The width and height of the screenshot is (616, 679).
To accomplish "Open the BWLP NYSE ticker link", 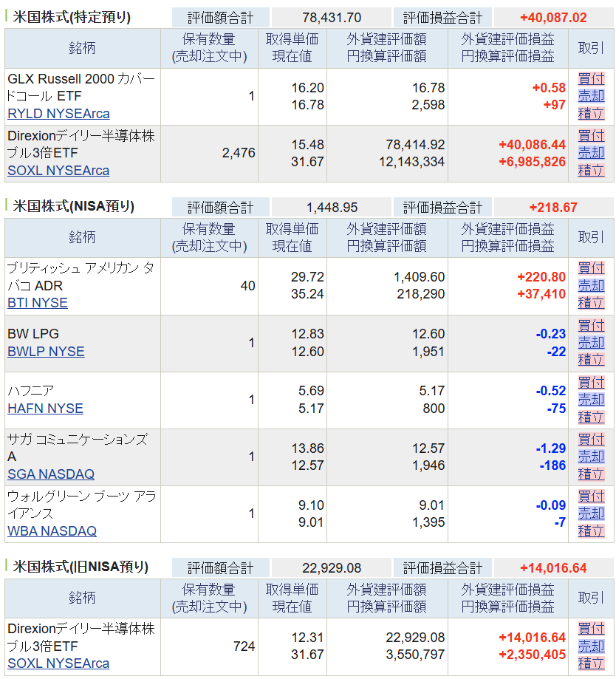I will click(46, 351).
